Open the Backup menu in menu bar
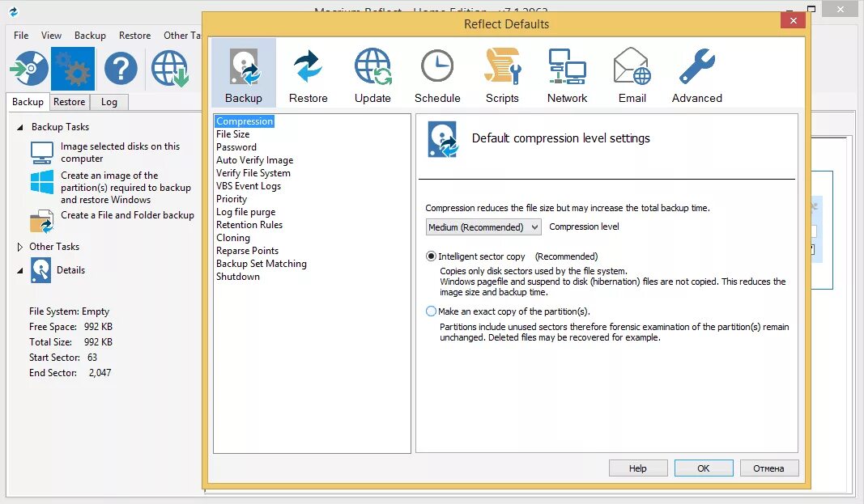Screen dimensions: 864x504 [x=90, y=36]
